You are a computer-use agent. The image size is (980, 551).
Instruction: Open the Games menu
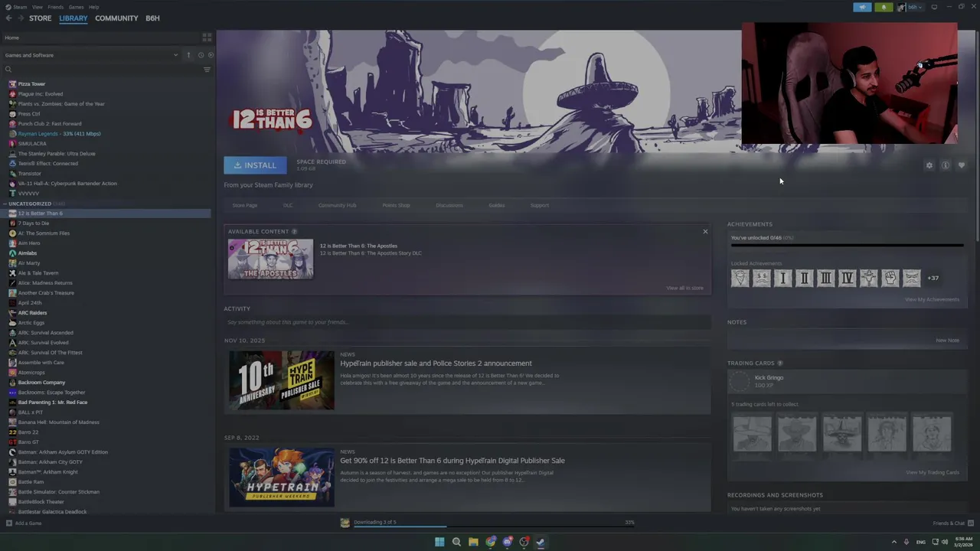[x=76, y=7]
